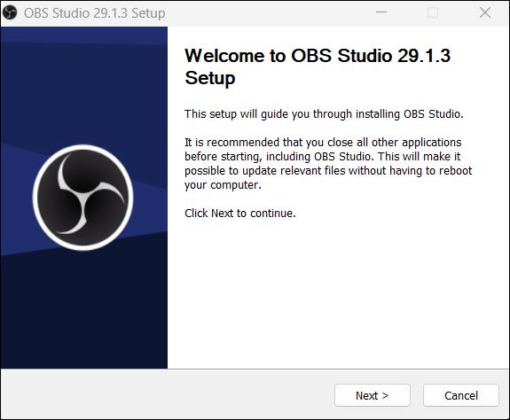Click blank white space under the instructions
This screenshot has height=420, width=510.
coord(338,292)
